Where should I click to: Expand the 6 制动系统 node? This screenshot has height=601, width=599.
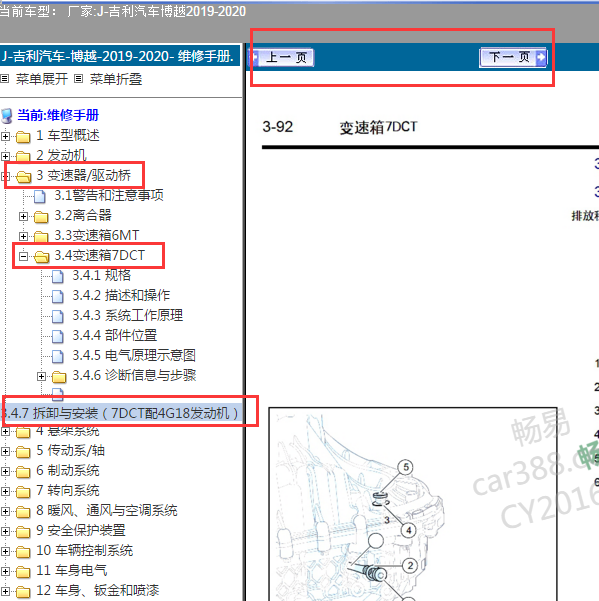tap(5, 471)
